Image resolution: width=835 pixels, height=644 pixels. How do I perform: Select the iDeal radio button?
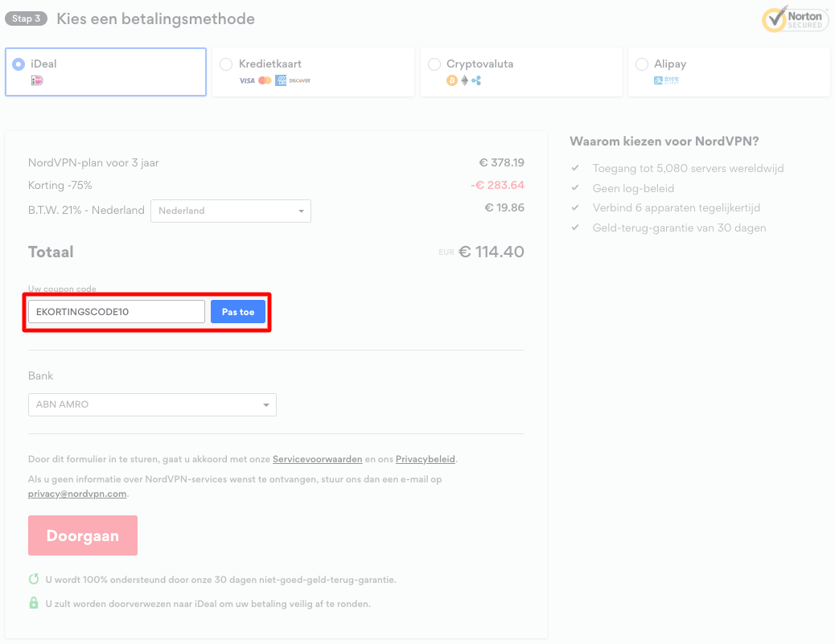point(19,64)
